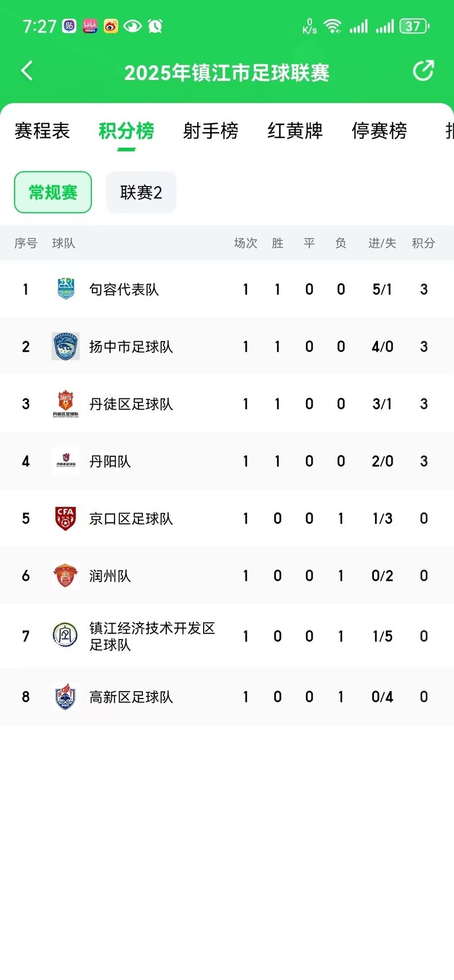View the 停赛榜 tab
The height and width of the screenshot is (980, 454).
pos(379,131)
